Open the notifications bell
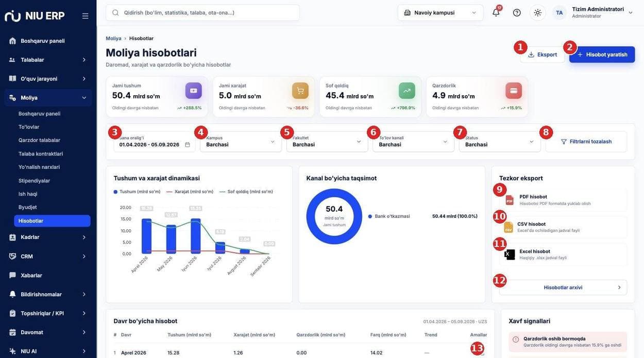The image size is (644, 358). [496, 12]
